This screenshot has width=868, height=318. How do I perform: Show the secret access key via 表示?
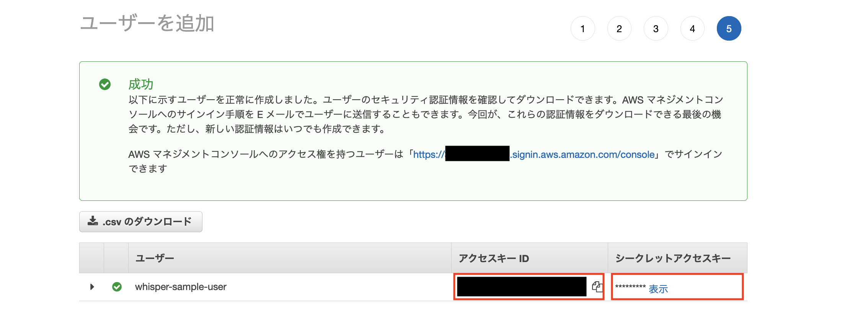[x=658, y=289]
